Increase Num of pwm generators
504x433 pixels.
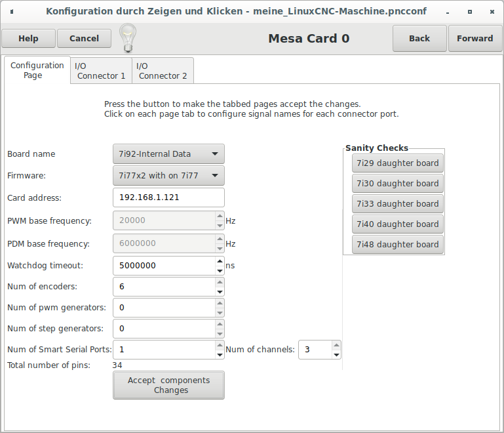point(220,303)
